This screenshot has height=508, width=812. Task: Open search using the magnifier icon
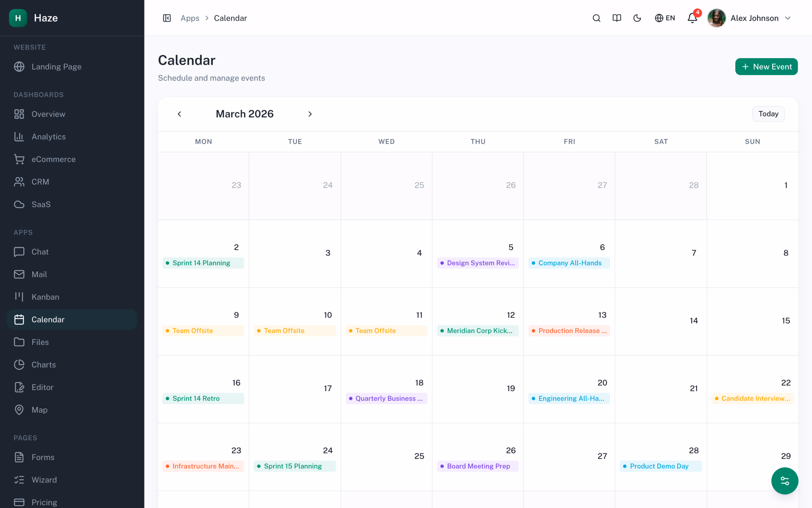[596, 18]
